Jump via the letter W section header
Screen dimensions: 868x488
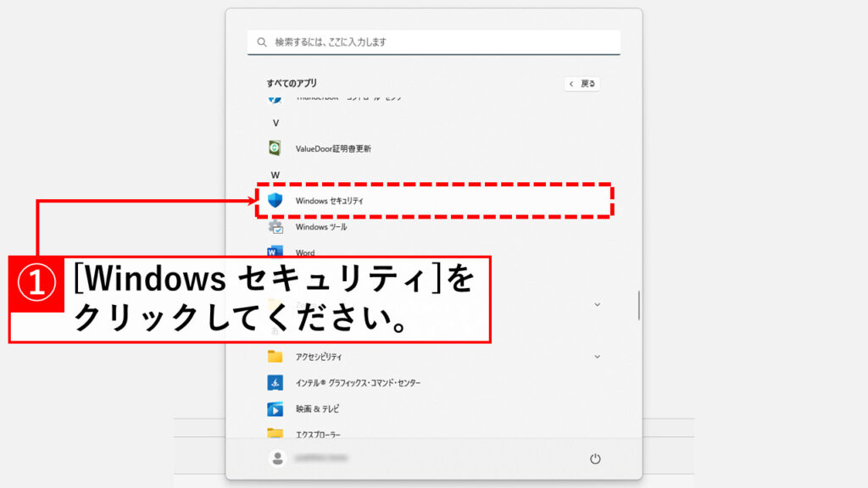click(275, 175)
